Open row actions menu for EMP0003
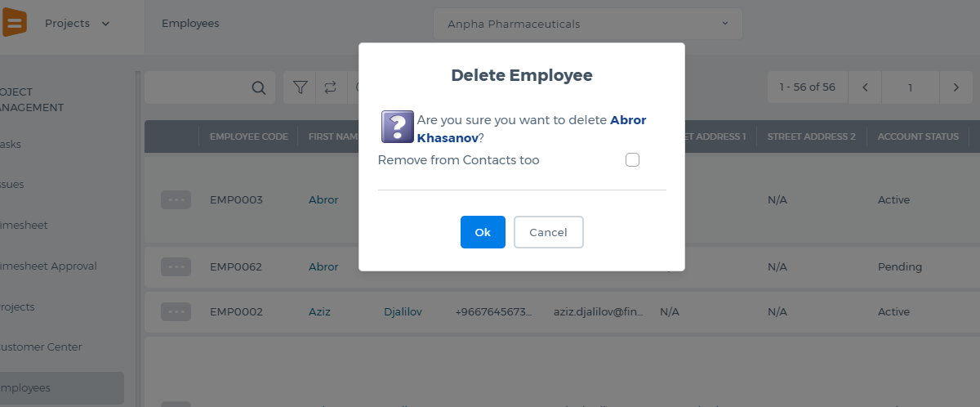Image resolution: width=980 pixels, height=407 pixels. click(x=176, y=199)
